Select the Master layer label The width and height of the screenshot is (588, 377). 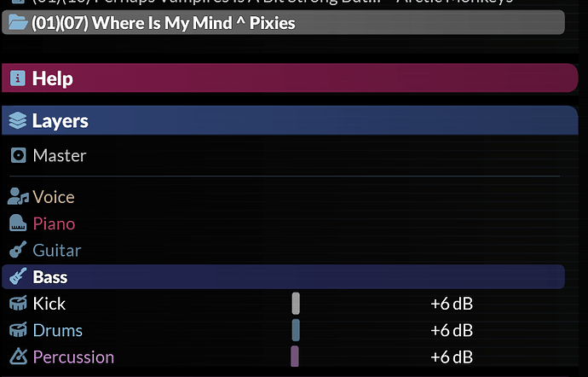pyautogui.click(x=60, y=155)
